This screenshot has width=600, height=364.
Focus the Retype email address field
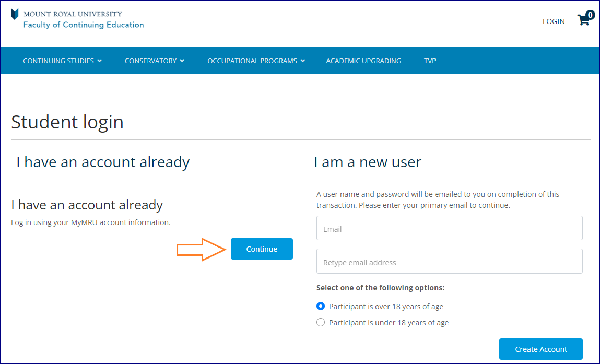(x=449, y=262)
